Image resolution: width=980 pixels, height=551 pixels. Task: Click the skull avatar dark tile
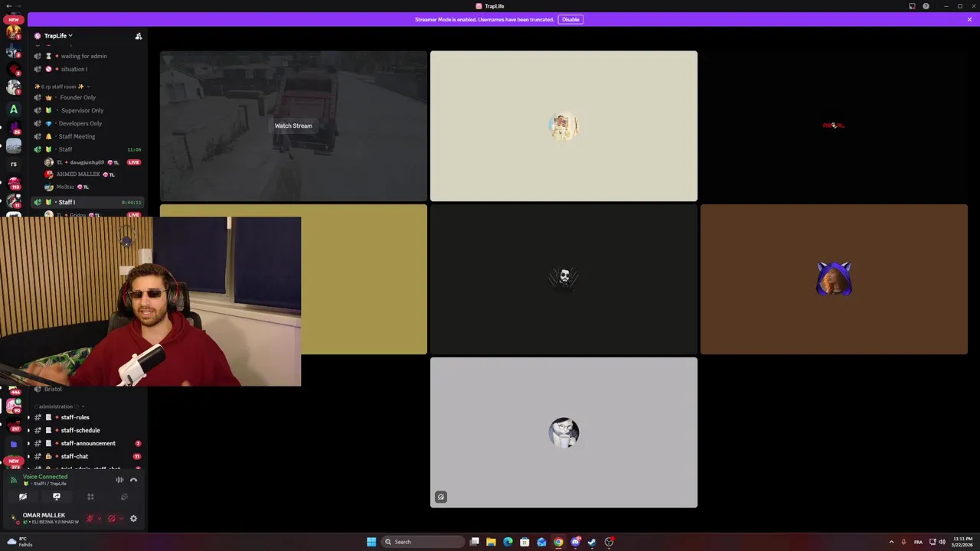[563, 279]
